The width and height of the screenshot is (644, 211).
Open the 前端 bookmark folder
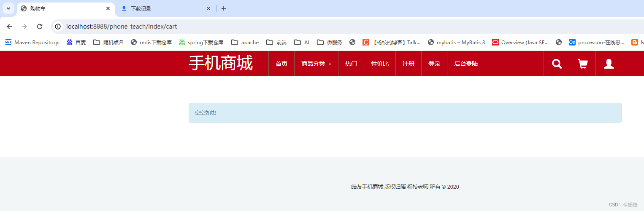(276, 42)
